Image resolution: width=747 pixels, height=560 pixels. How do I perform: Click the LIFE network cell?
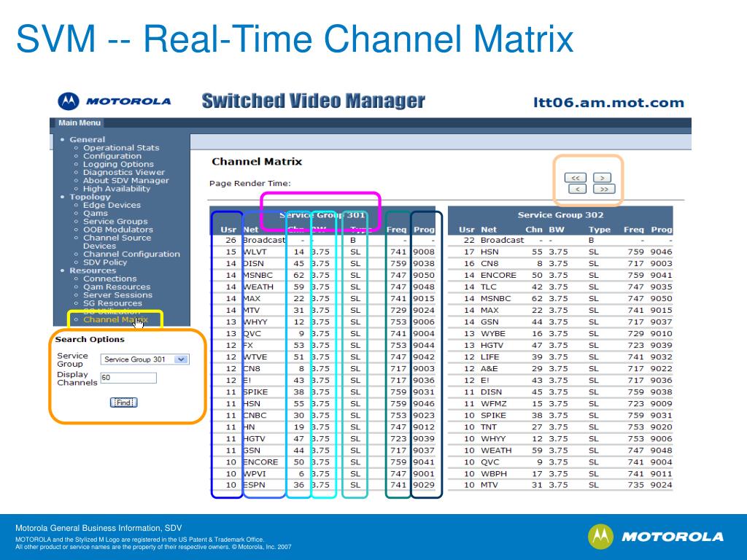(489, 357)
